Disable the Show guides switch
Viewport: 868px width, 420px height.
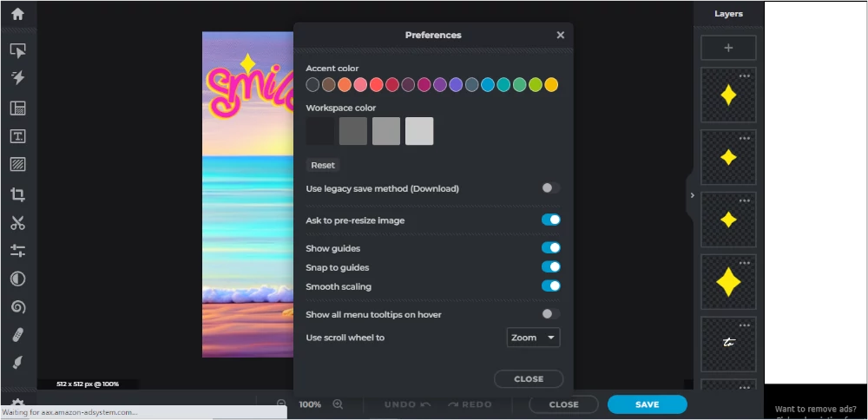(x=550, y=248)
